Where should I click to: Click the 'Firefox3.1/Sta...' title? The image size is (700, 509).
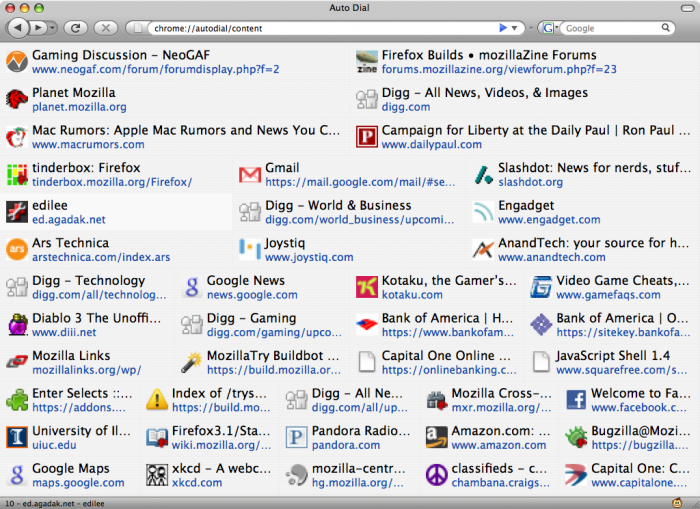pos(221,430)
